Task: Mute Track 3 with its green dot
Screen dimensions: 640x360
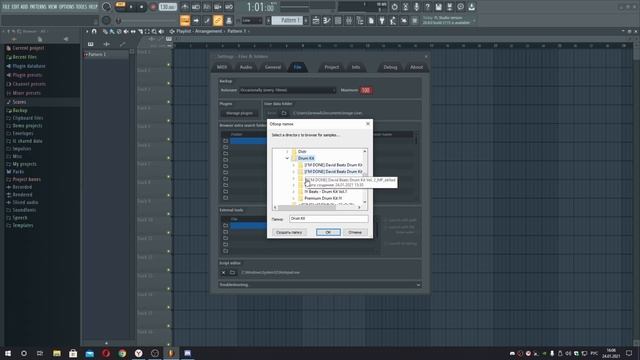Action: (168, 102)
